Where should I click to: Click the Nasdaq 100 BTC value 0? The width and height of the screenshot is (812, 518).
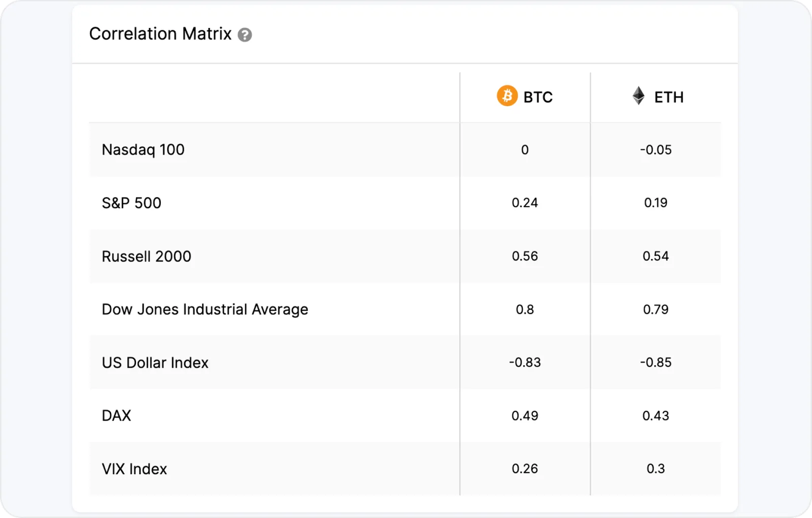[525, 150]
